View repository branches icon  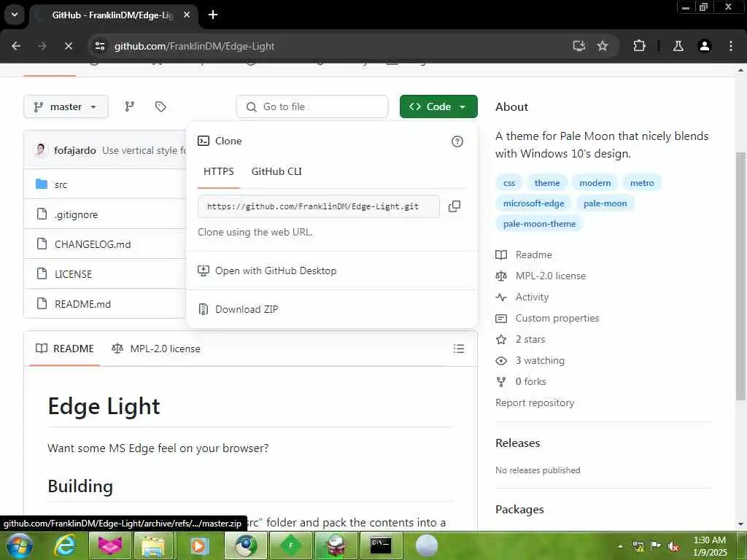coord(130,106)
